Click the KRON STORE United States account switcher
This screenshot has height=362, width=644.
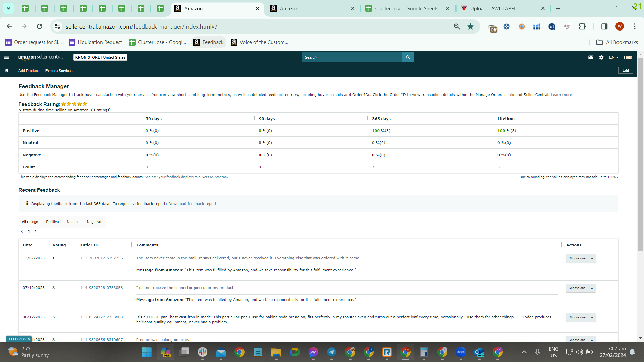coord(100,57)
